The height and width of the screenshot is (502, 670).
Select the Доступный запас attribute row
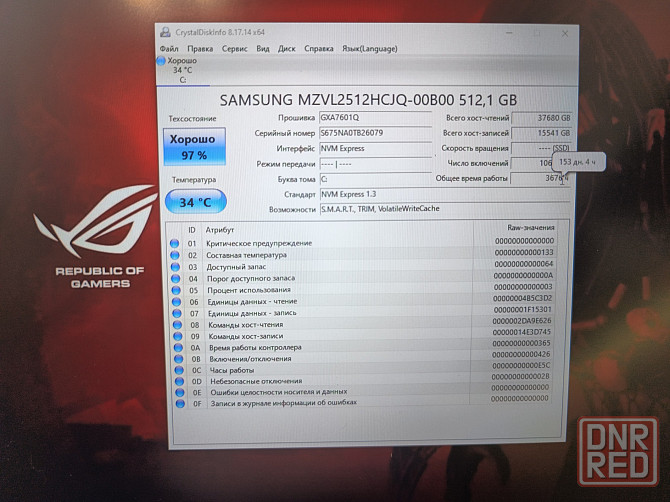tap(361, 266)
